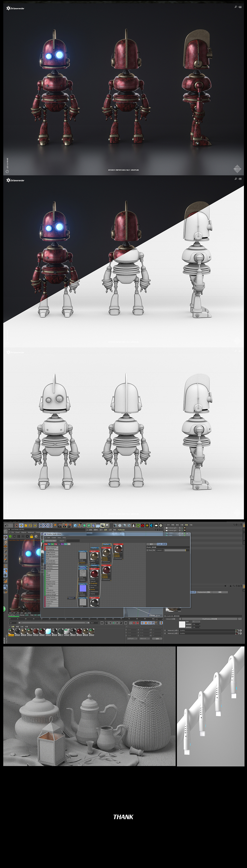Open 文件 menu in Object Manager
This screenshot has width=247, height=868.
168,525
